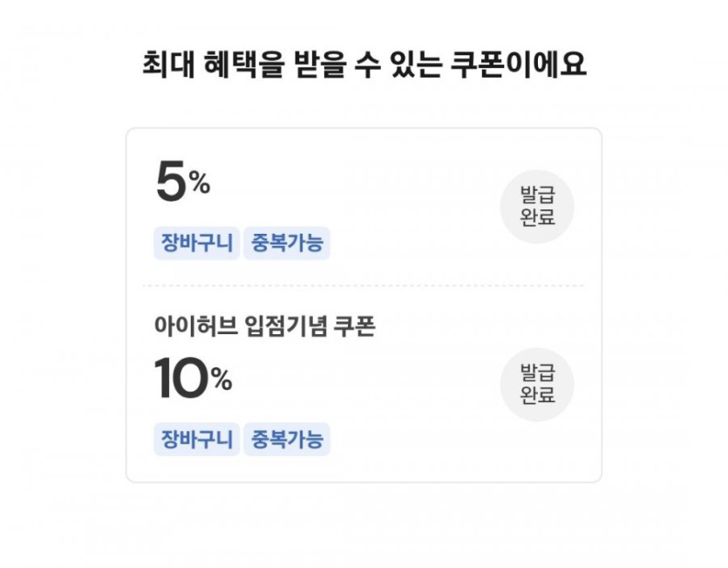Click the large digit 5 of the first coupon
The height and width of the screenshot is (568, 728).
(171, 183)
